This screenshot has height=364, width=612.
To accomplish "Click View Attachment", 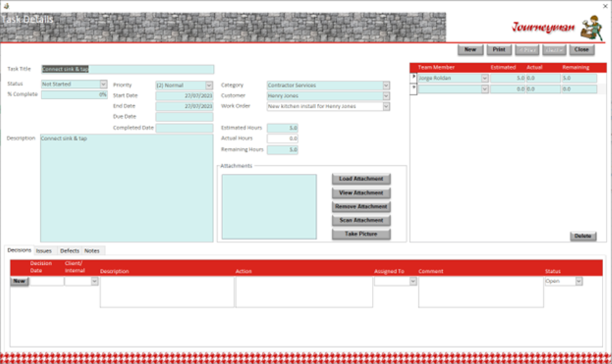I will pyautogui.click(x=361, y=192).
